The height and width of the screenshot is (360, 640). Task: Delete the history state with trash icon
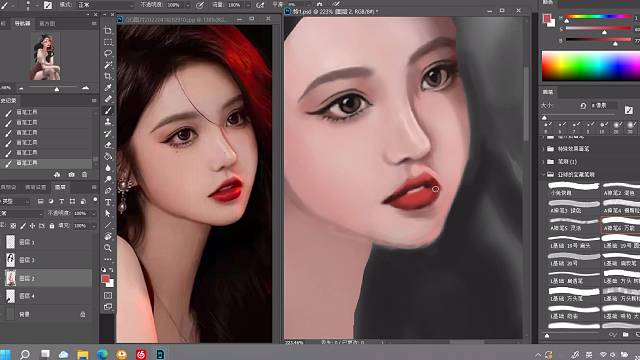pyautogui.click(x=84, y=175)
